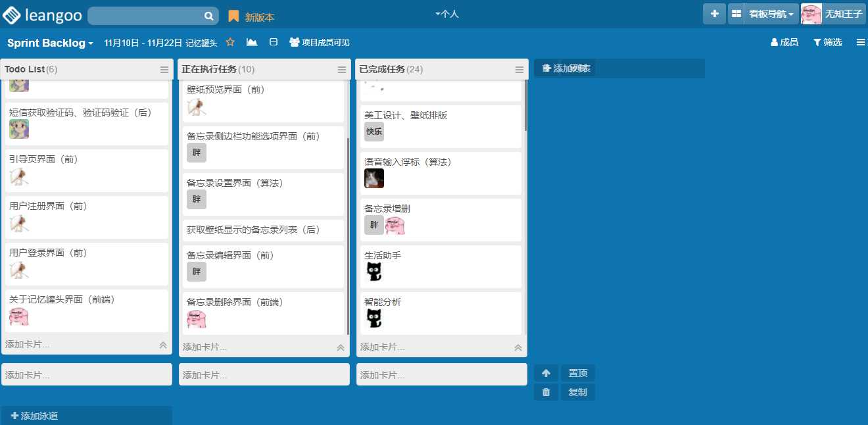Click 复制 copy button
The width and height of the screenshot is (868, 425).
coord(578,392)
